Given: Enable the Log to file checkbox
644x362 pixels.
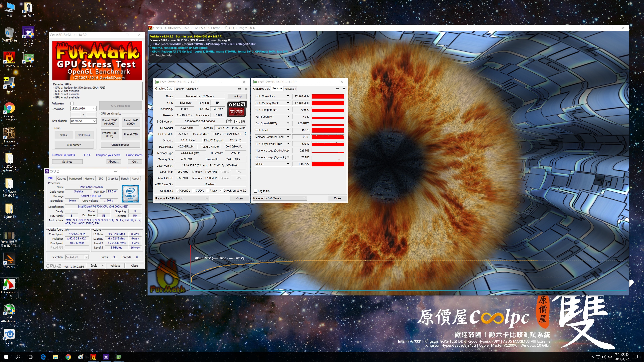Looking at the screenshot, I should point(255,191).
